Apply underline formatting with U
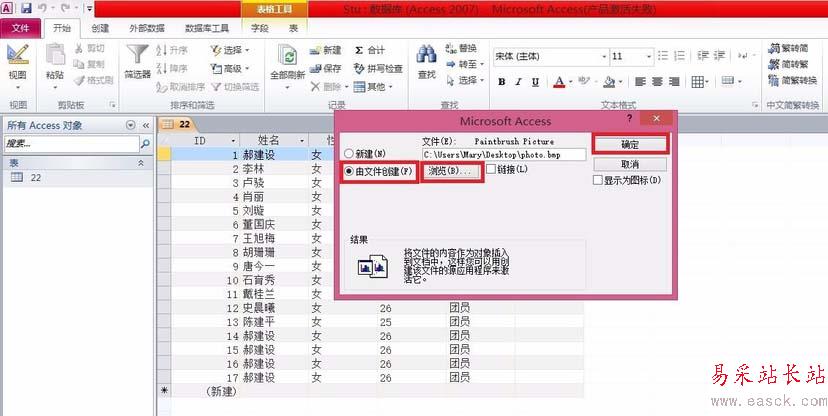The height and width of the screenshot is (416, 828). coord(535,82)
